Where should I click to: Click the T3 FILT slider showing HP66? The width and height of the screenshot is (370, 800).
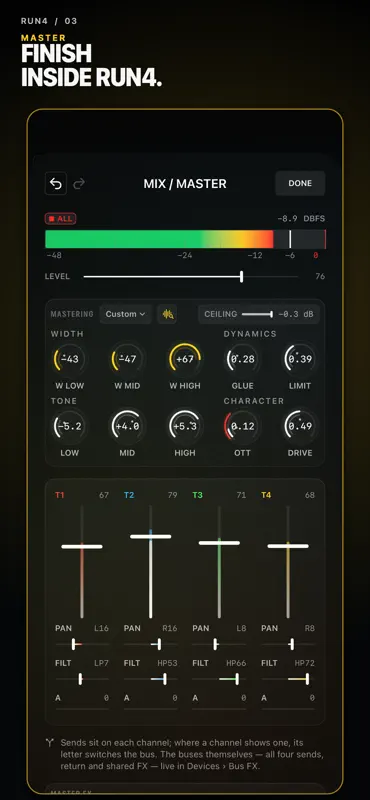(x=219, y=679)
